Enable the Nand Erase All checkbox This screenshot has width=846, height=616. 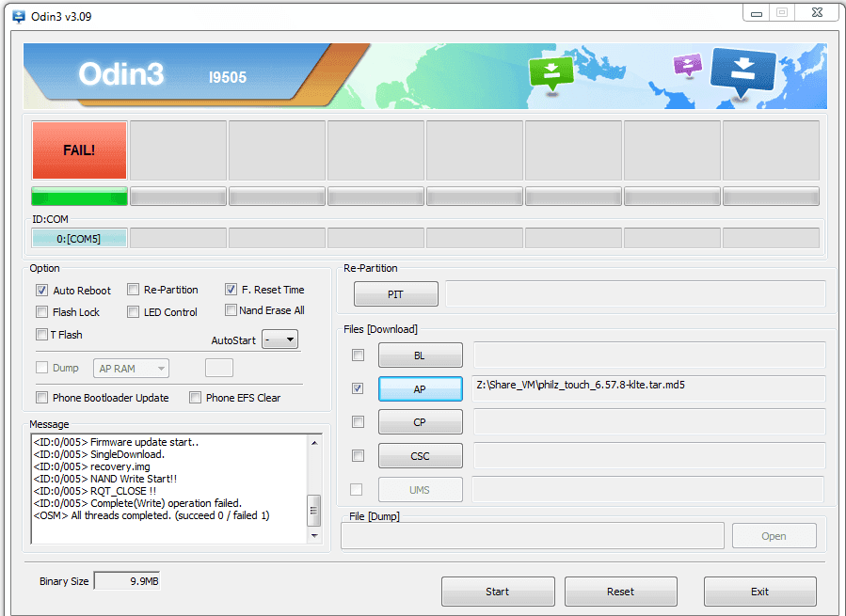click(231, 310)
